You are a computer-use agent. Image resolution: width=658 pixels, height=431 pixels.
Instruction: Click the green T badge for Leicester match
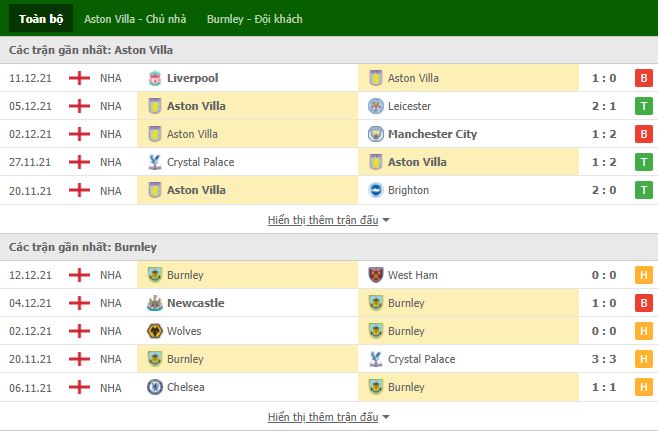tap(643, 106)
